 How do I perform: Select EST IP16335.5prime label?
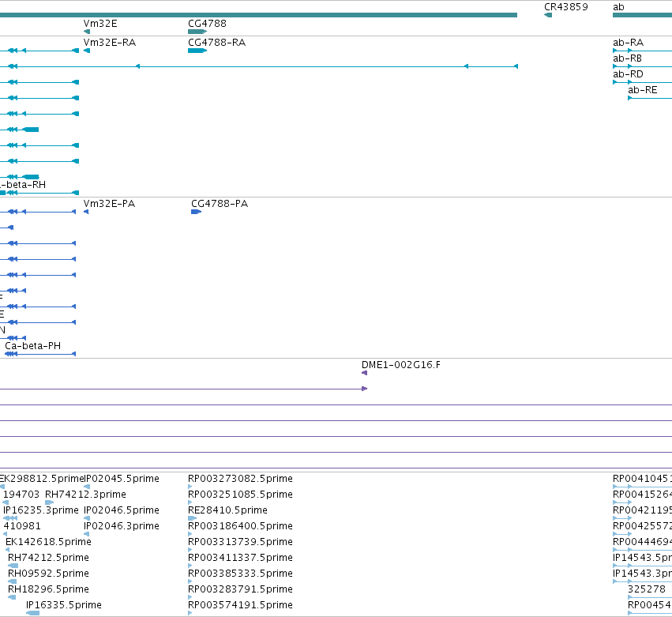64,605
